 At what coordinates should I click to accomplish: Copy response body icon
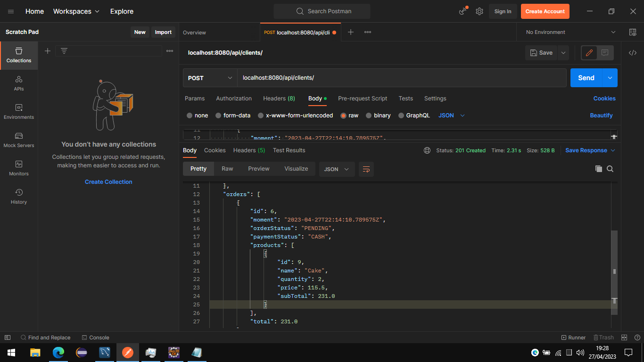click(599, 169)
